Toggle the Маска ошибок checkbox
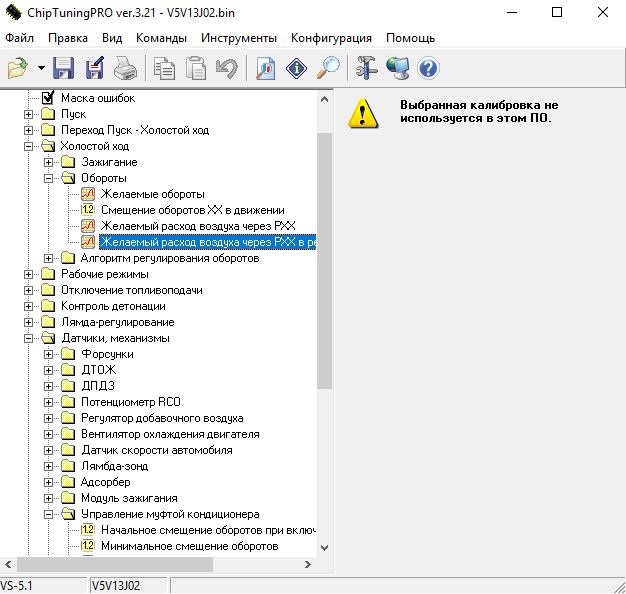The image size is (626, 594). 47,98
